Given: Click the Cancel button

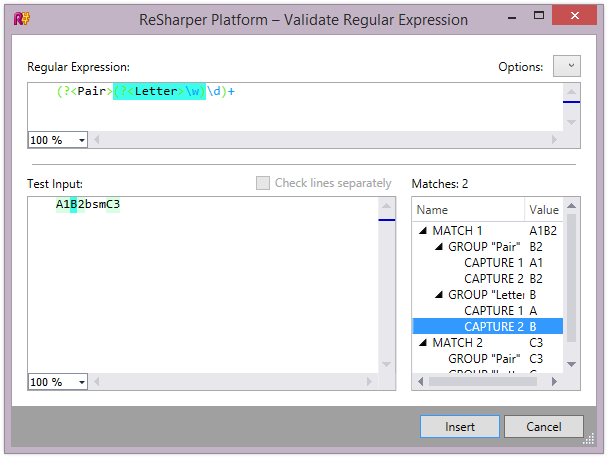Looking at the screenshot, I should [544, 427].
